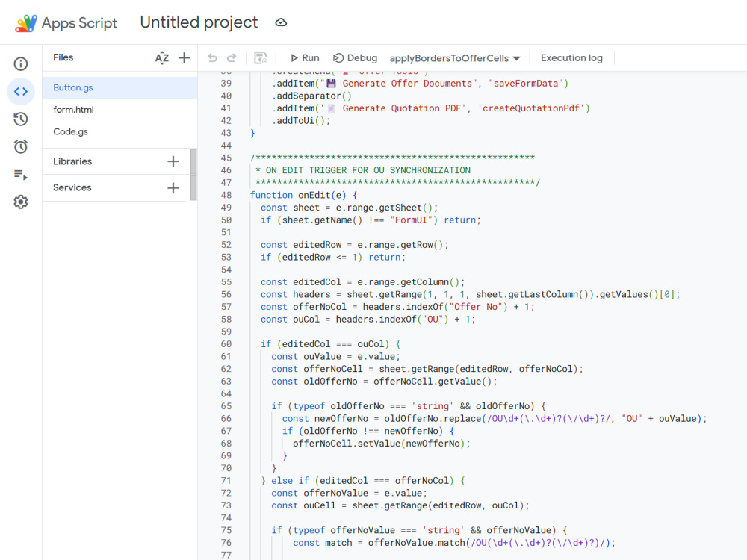Click the '.addToUi();' code line

[301, 120]
